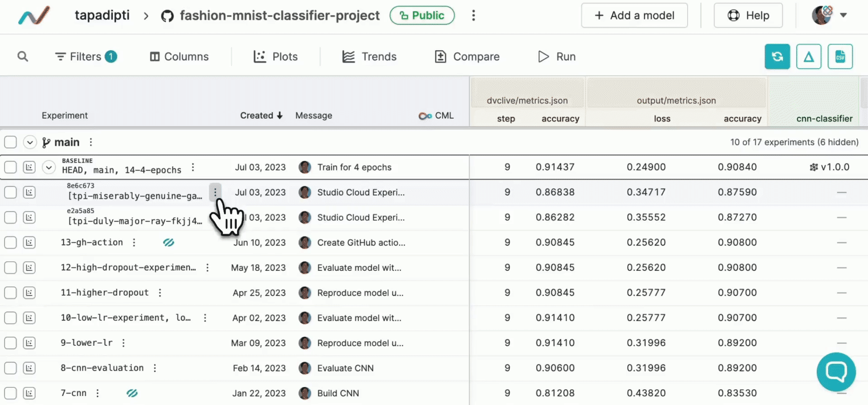This screenshot has width=868, height=405.
Task: Click the CSV export icon
Action: coord(840,57)
